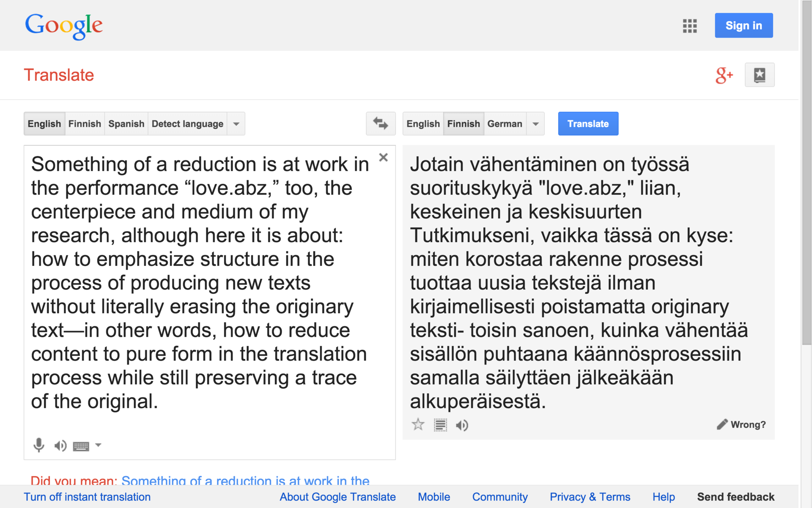The height and width of the screenshot is (508, 812).
Task: Open the Phrasebook star-book icon
Action: (759, 75)
